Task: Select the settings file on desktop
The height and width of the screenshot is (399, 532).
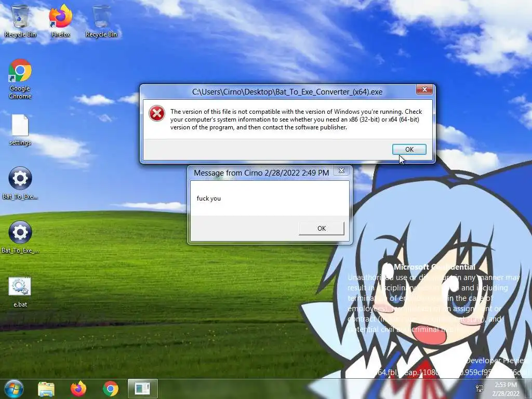Action: [20, 130]
